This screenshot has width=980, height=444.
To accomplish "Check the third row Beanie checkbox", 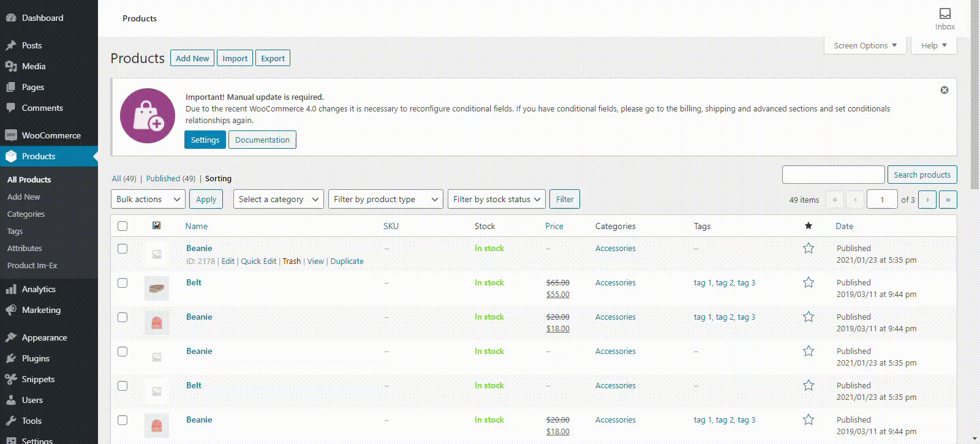I will pyautogui.click(x=123, y=317).
